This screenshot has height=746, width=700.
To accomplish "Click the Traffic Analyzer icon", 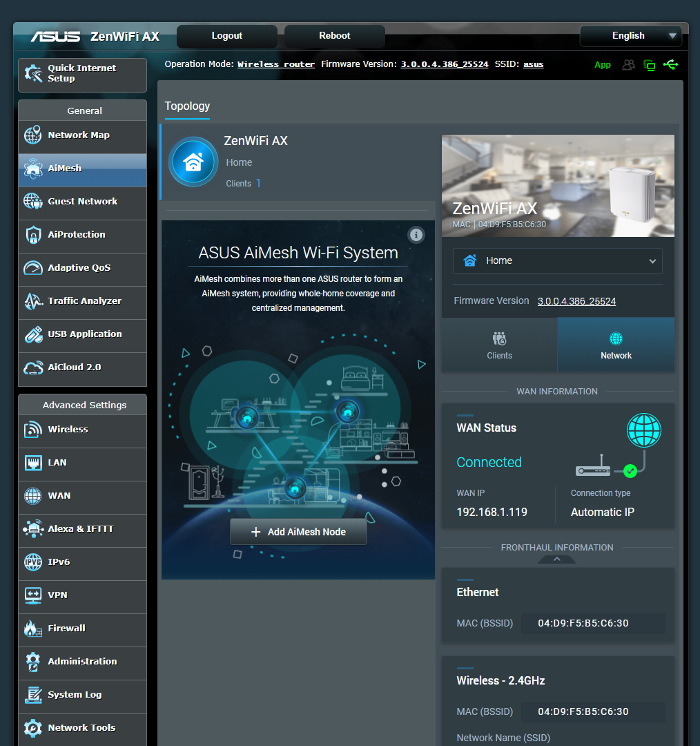I will point(33,300).
